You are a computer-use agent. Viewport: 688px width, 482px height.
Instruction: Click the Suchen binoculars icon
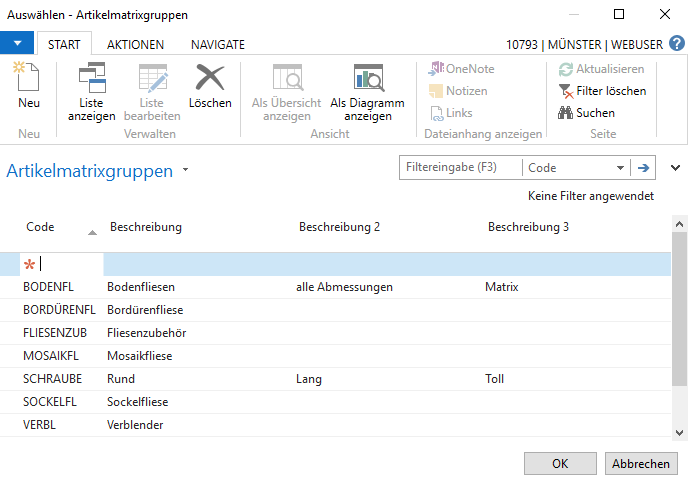[566, 113]
